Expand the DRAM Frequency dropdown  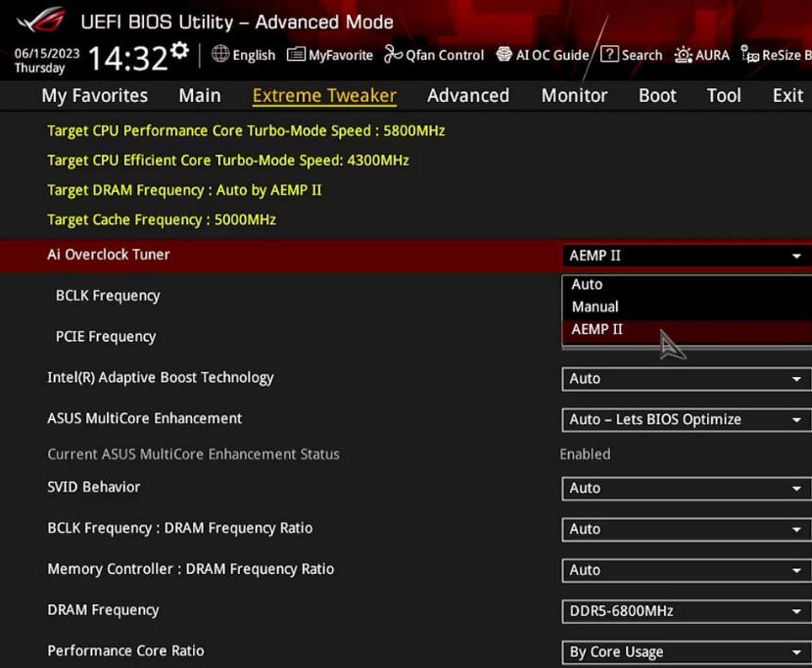[687, 611]
